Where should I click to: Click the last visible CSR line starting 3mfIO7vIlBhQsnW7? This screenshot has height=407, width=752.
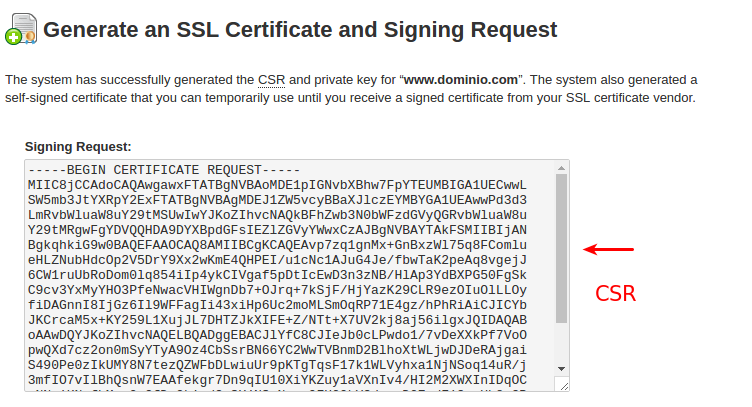tap(277, 380)
